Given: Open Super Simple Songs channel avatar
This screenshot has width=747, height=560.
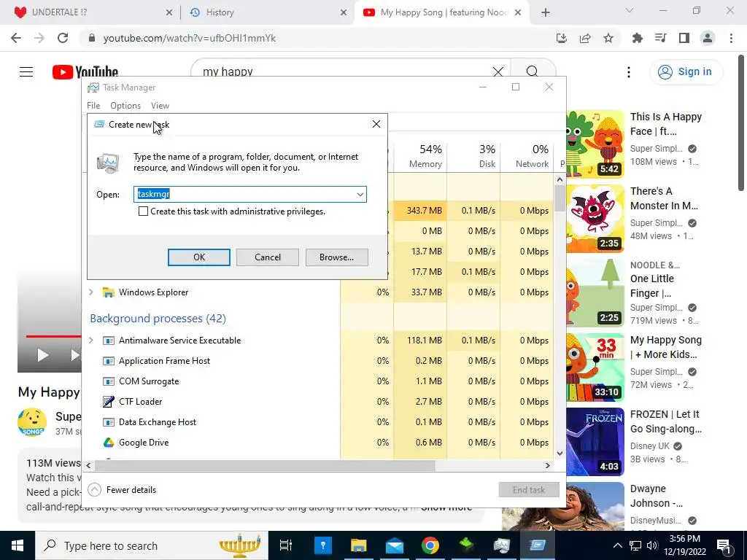Looking at the screenshot, I should (32, 422).
